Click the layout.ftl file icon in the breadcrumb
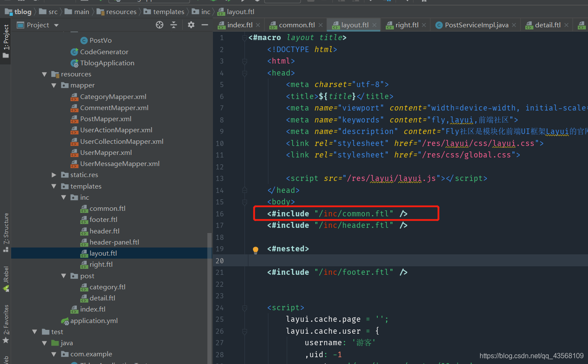The image size is (588, 364). (x=221, y=12)
